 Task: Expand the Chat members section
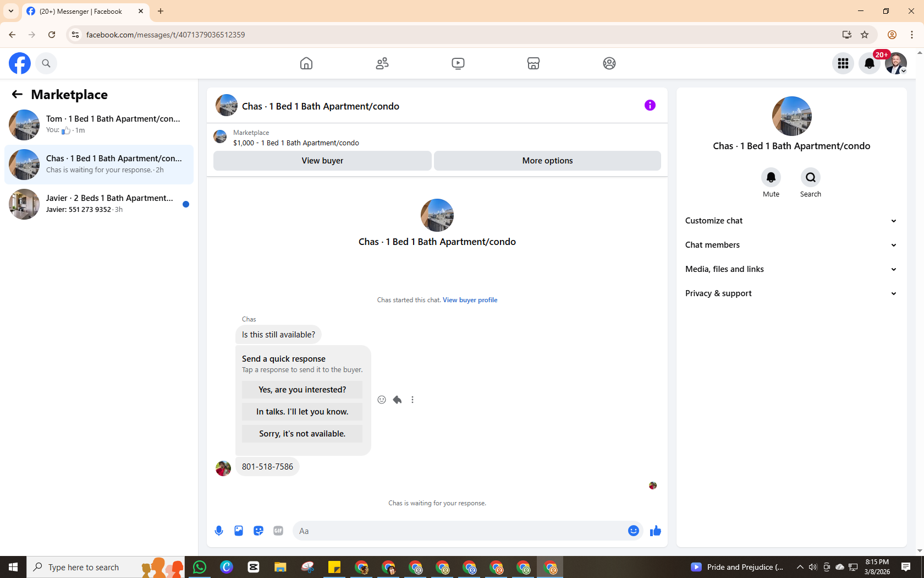tap(791, 245)
